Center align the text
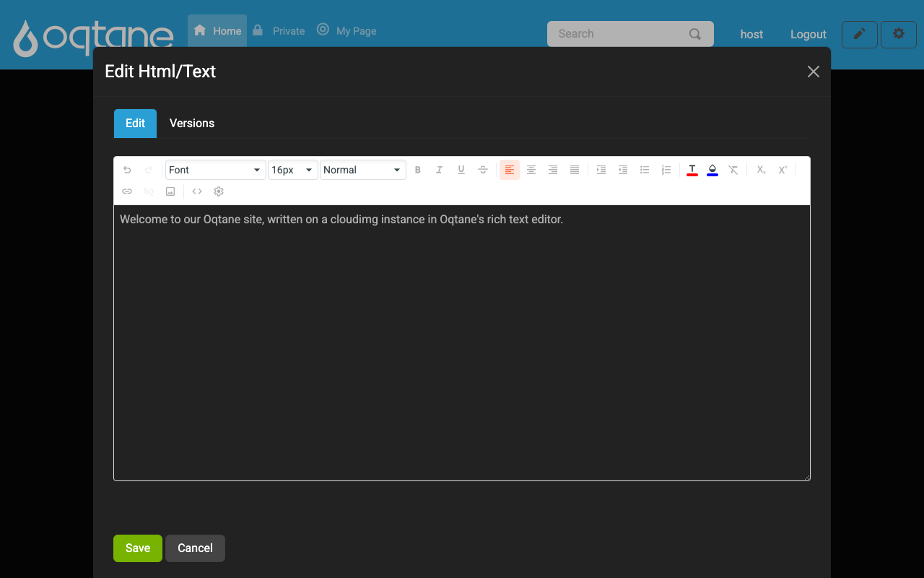The width and height of the screenshot is (924, 578). pos(531,170)
